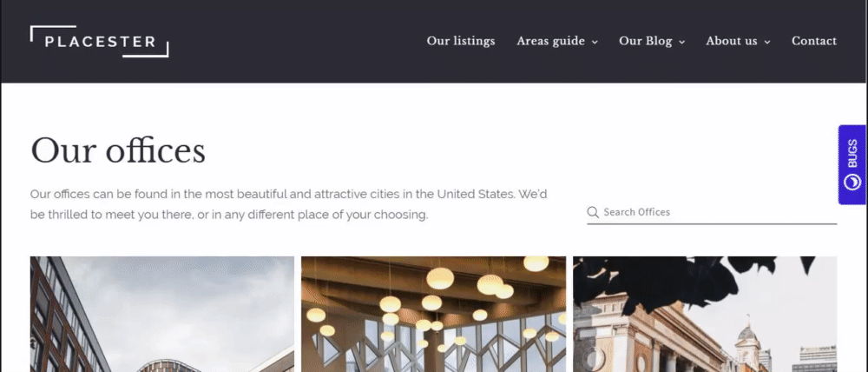The image size is (868, 372).
Task: Click the magnifier icon beside Search Offices
Action: tap(593, 212)
